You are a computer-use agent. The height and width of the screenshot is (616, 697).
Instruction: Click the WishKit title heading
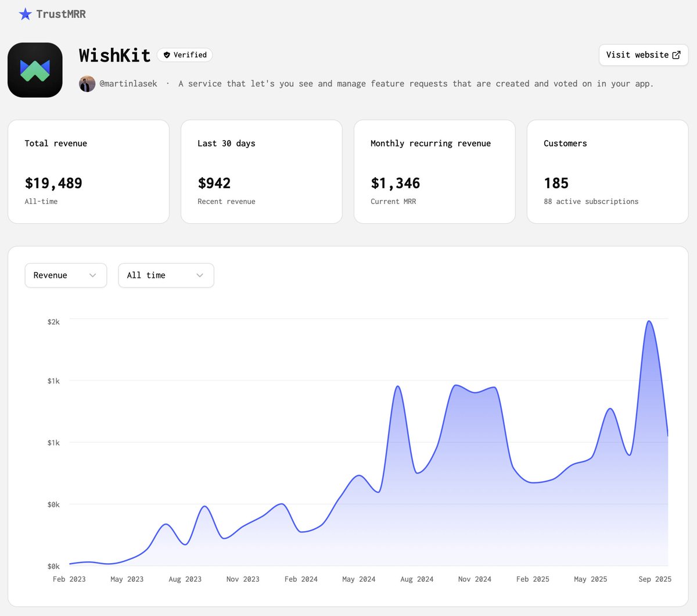(114, 55)
